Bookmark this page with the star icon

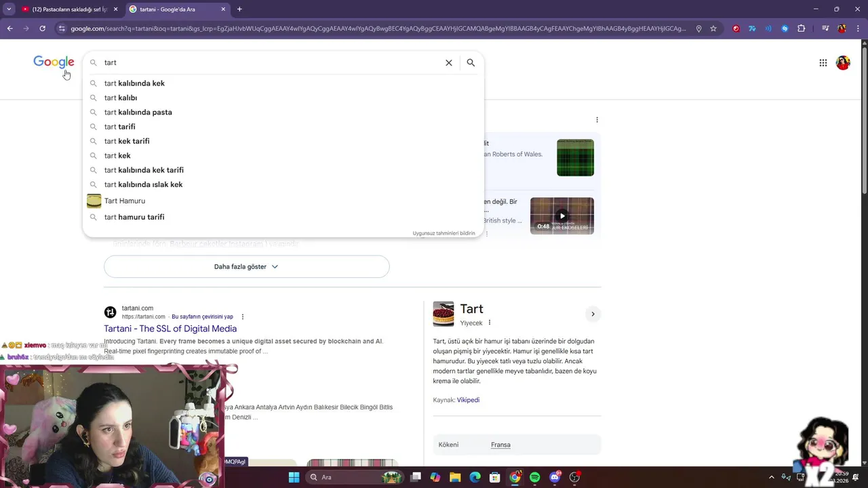click(x=713, y=28)
